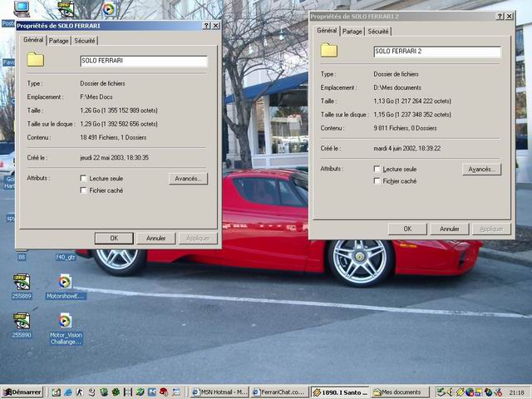Click Internet Explorer icon in quick launch
The width and height of the screenshot is (532, 399).
tap(68, 392)
